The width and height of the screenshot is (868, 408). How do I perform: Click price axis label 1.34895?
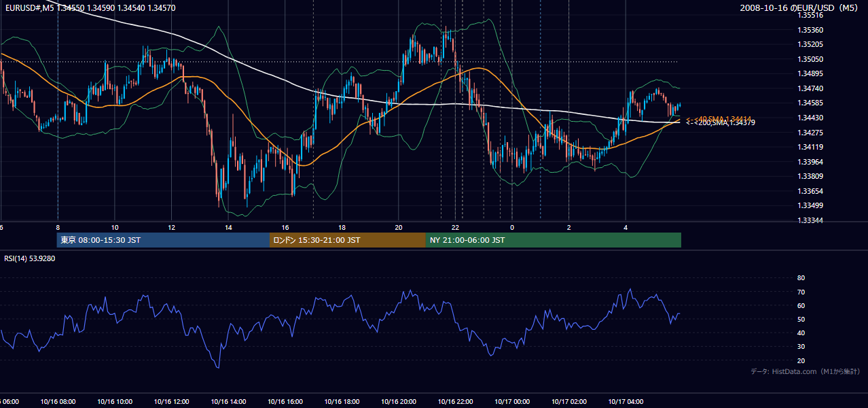click(x=810, y=73)
